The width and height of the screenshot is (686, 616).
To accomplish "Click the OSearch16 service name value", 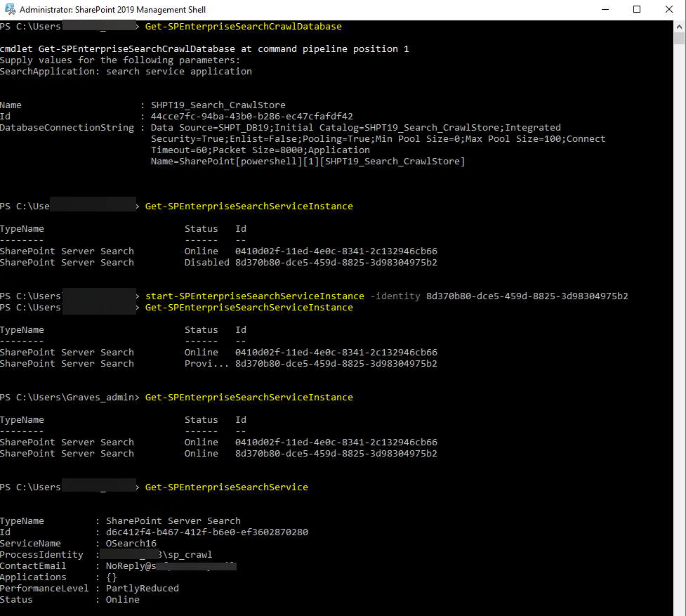I will 131,544.
